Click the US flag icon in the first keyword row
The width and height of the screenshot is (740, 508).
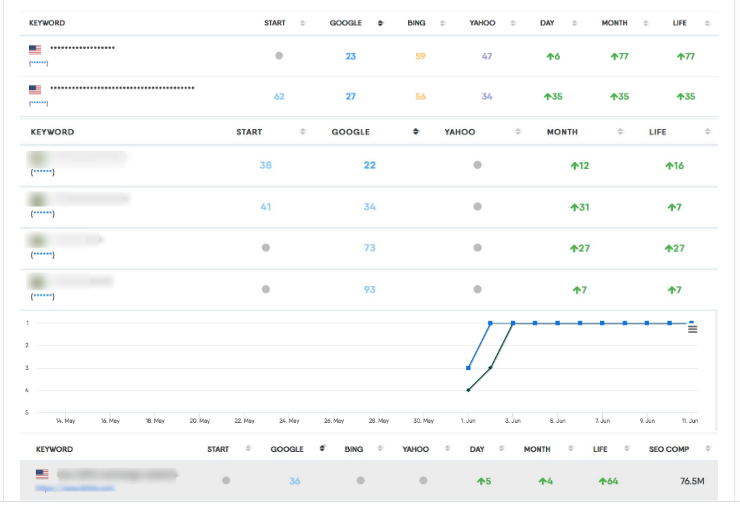click(x=36, y=48)
